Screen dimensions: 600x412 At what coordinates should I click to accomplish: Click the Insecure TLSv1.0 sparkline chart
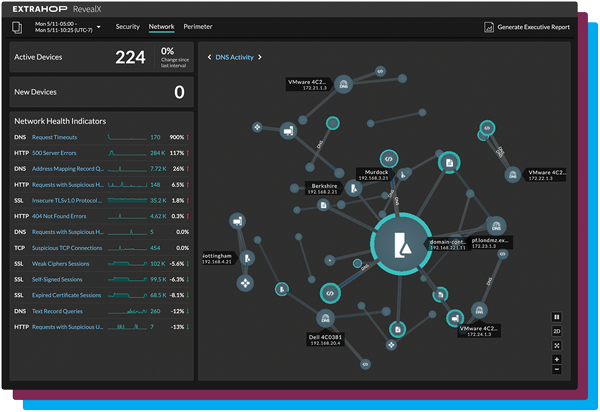(x=127, y=200)
